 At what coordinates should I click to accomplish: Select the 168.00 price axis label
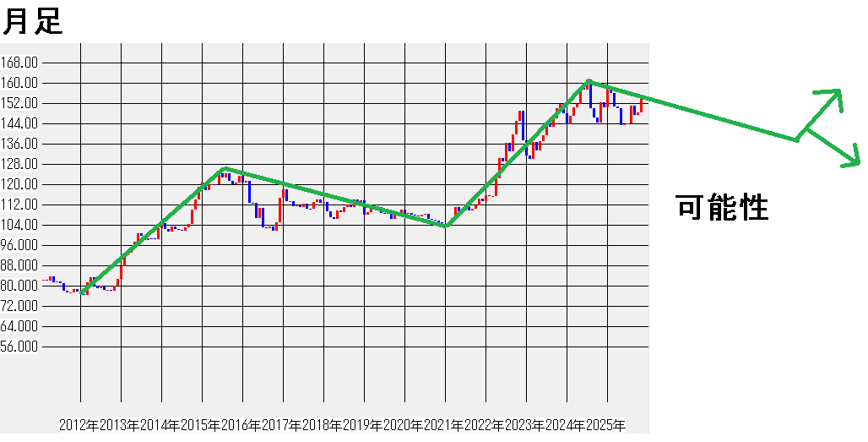click(x=20, y=63)
